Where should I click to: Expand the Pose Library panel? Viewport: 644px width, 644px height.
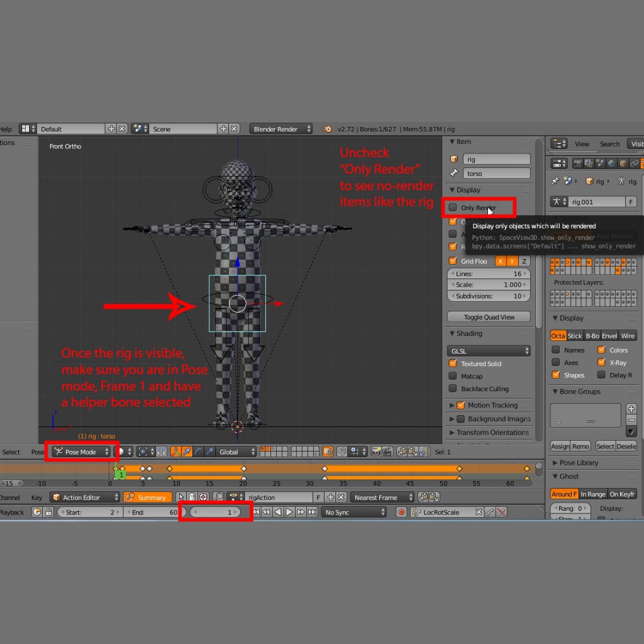(x=579, y=462)
